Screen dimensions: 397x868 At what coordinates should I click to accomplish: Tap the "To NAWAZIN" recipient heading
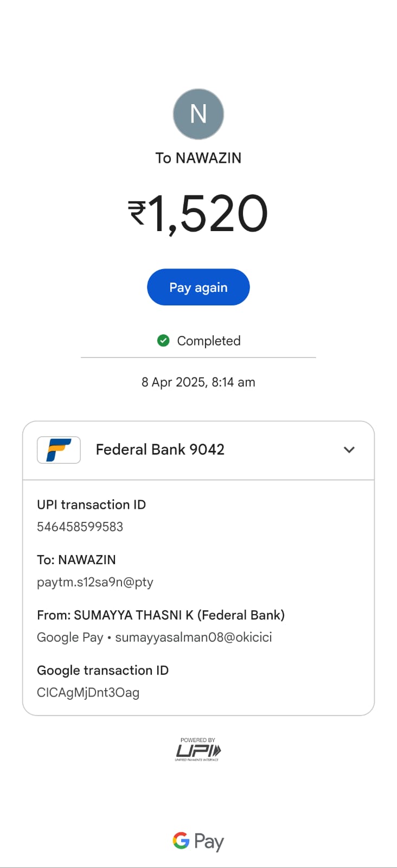coord(198,158)
